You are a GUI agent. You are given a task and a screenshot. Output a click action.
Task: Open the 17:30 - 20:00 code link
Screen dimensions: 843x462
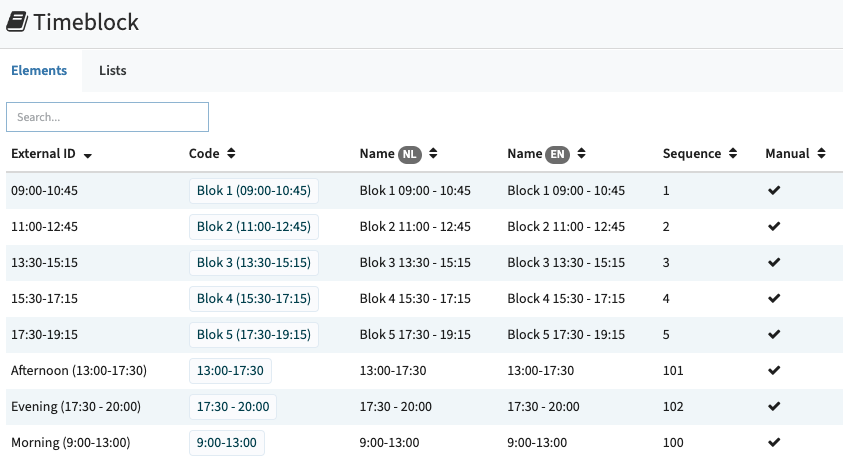pos(233,407)
